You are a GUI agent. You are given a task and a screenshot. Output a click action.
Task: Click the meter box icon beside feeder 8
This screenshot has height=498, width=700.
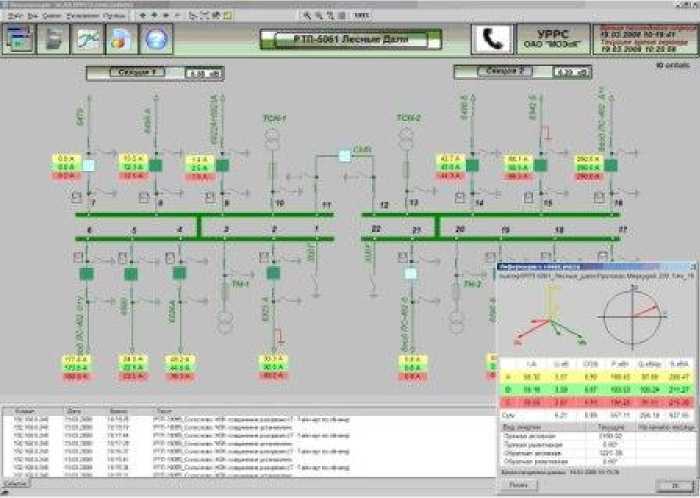(144, 197)
